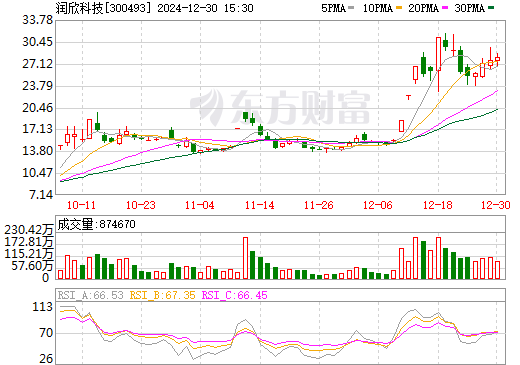Click the green 30PMA legend color marker
The width and height of the screenshot is (520, 365).
(x=490, y=8)
